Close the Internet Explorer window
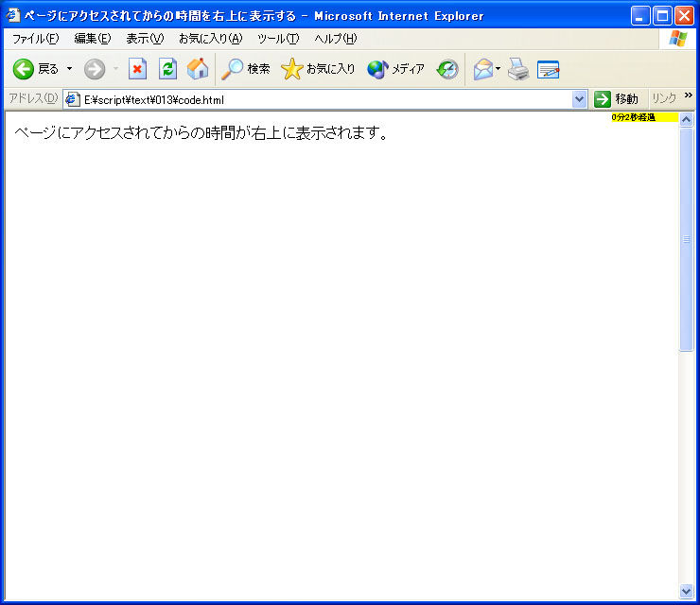This screenshot has width=700, height=605. point(684,16)
